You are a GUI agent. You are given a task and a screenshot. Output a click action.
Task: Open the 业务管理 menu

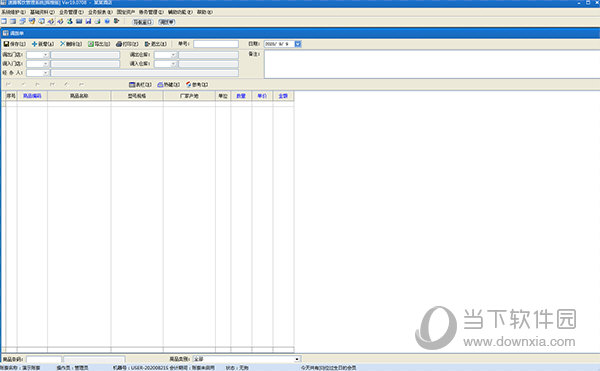(71, 12)
